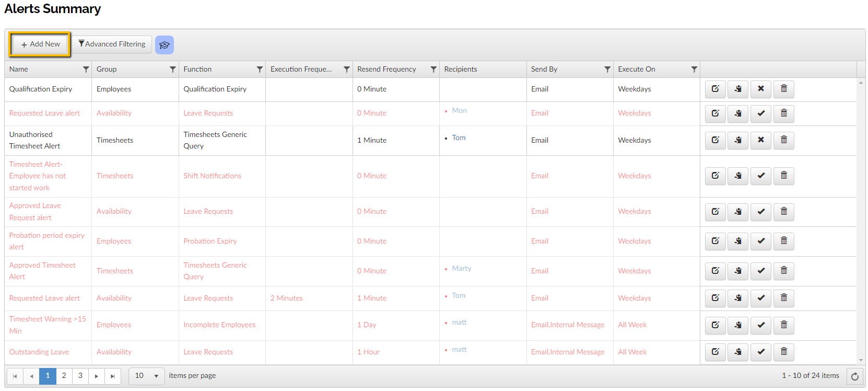Click clipboard copy icon for Probation period expiry alert
The width and height of the screenshot is (868, 391).
(738, 241)
